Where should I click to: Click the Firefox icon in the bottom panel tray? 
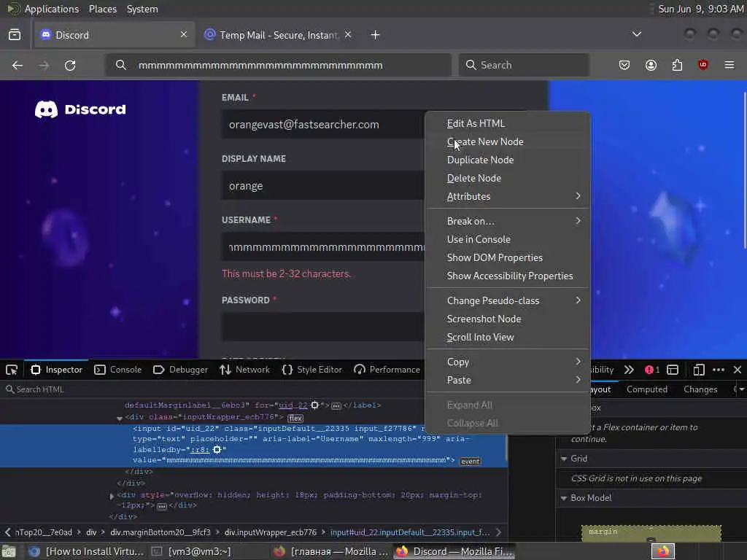click(x=663, y=551)
